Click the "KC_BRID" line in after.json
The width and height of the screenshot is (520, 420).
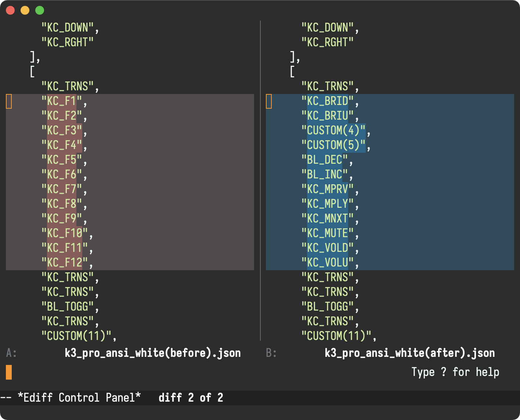click(x=330, y=101)
